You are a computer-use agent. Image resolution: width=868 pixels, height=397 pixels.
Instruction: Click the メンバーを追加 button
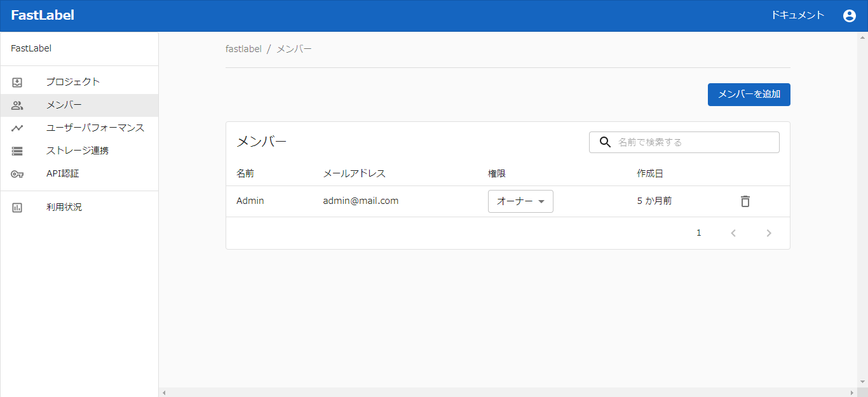coord(749,94)
